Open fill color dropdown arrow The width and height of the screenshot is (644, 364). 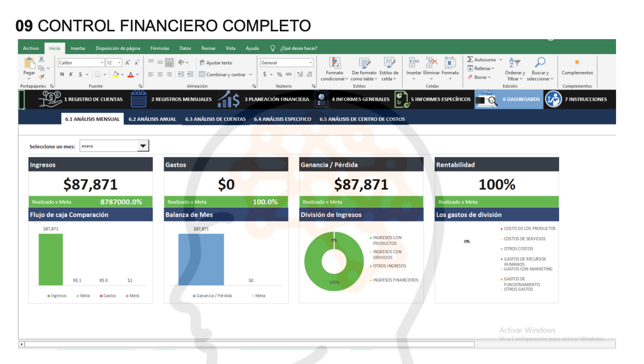pos(122,74)
